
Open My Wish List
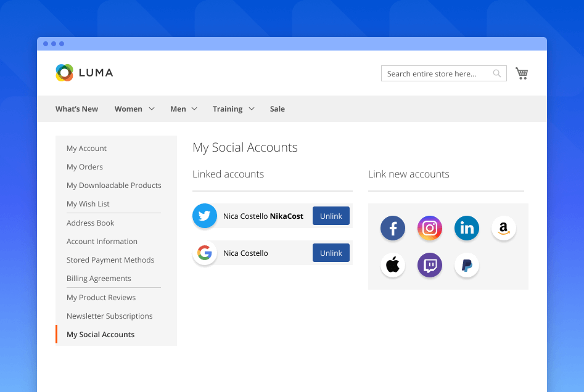[x=88, y=204]
